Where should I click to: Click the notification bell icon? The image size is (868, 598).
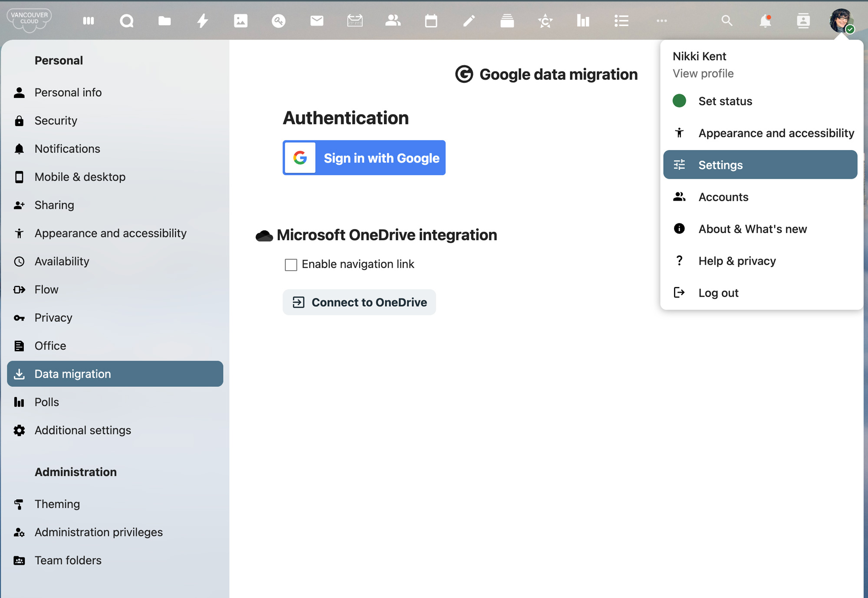point(766,20)
